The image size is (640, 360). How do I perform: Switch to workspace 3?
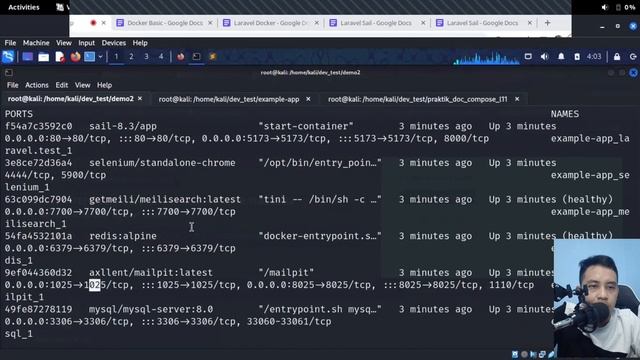[146, 57]
